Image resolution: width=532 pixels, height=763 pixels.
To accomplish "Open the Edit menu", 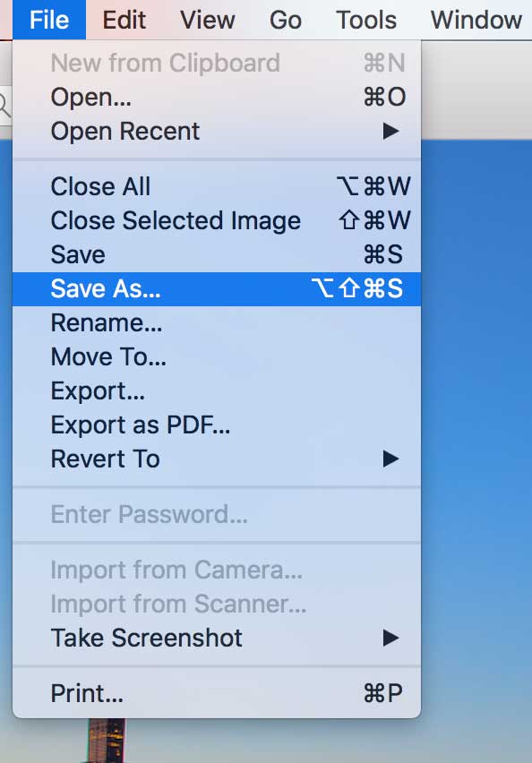I will pos(124,20).
